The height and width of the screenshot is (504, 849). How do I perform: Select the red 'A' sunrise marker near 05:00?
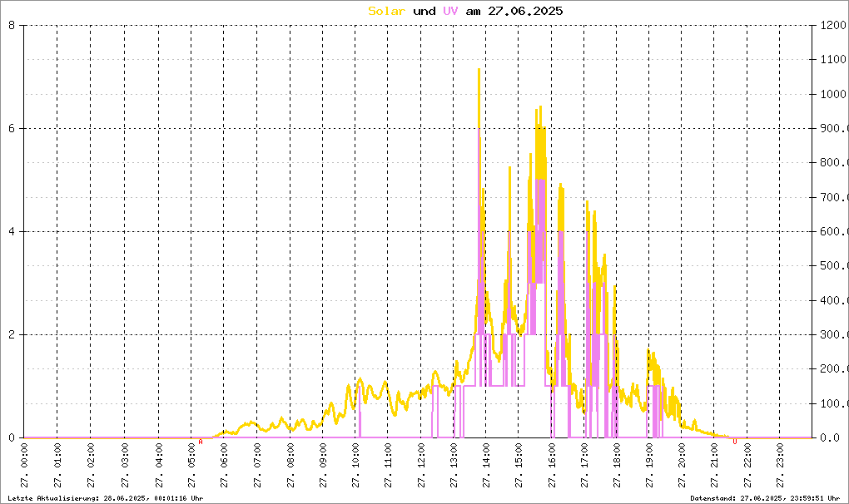coord(201,442)
